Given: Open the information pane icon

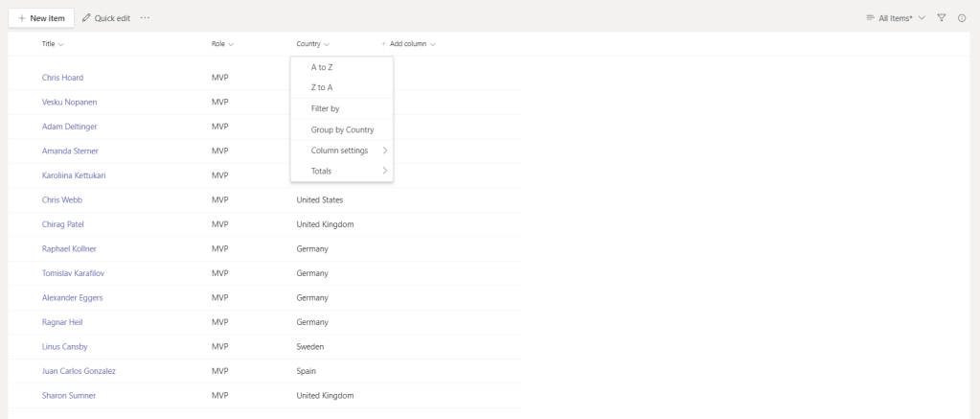Looking at the screenshot, I should 962,18.
